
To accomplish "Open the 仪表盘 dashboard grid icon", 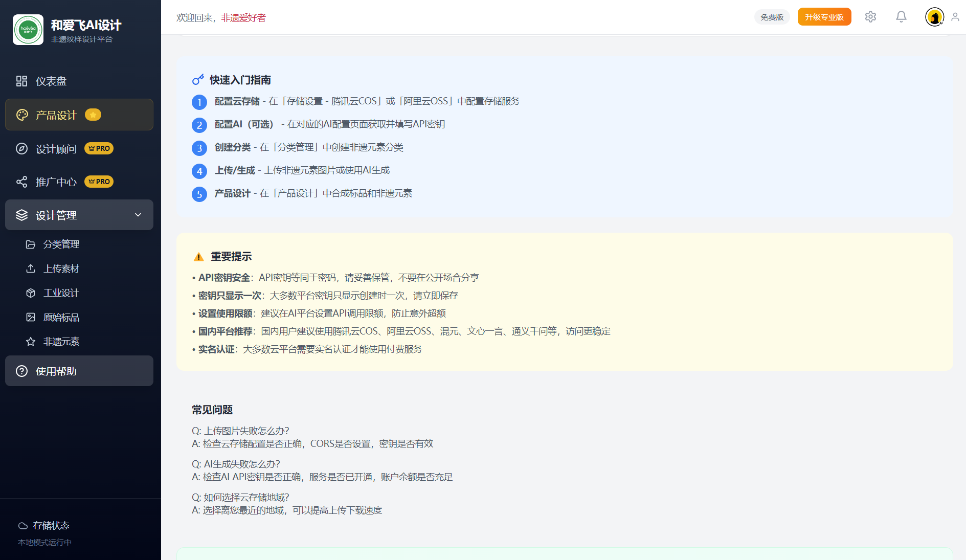I will tap(21, 81).
